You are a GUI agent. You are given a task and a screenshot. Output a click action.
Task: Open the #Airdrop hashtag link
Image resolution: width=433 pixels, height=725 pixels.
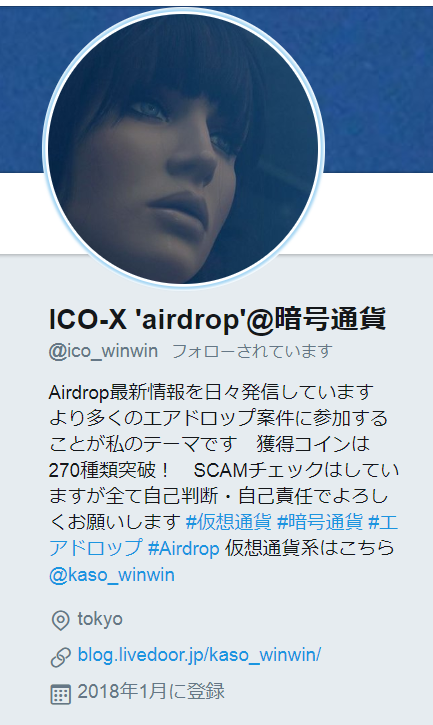tap(183, 548)
